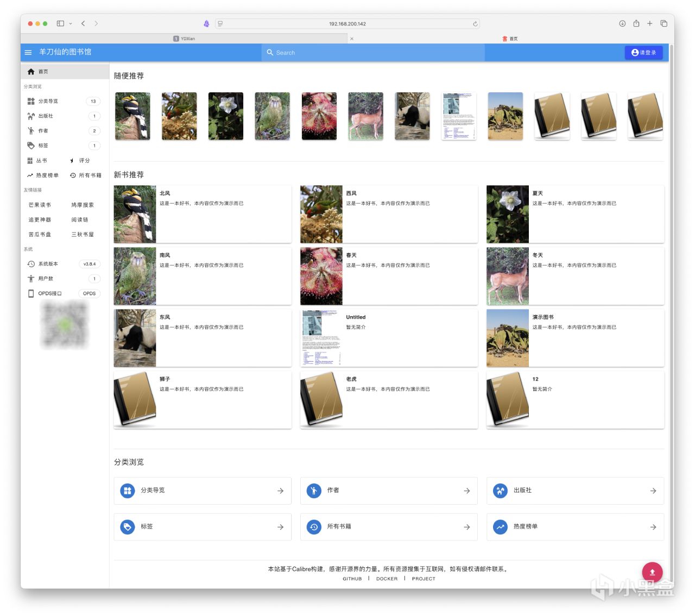Open the 冬天 book card
Viewport: 695px width, 616px height.
pyautogui.click(x=575, y=276)
